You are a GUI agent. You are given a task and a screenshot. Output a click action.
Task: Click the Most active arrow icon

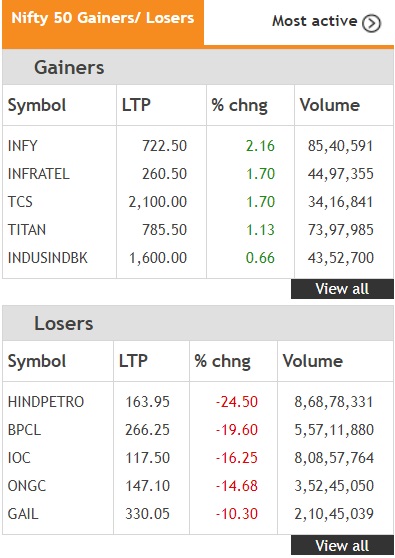click(x=371, y=23)
